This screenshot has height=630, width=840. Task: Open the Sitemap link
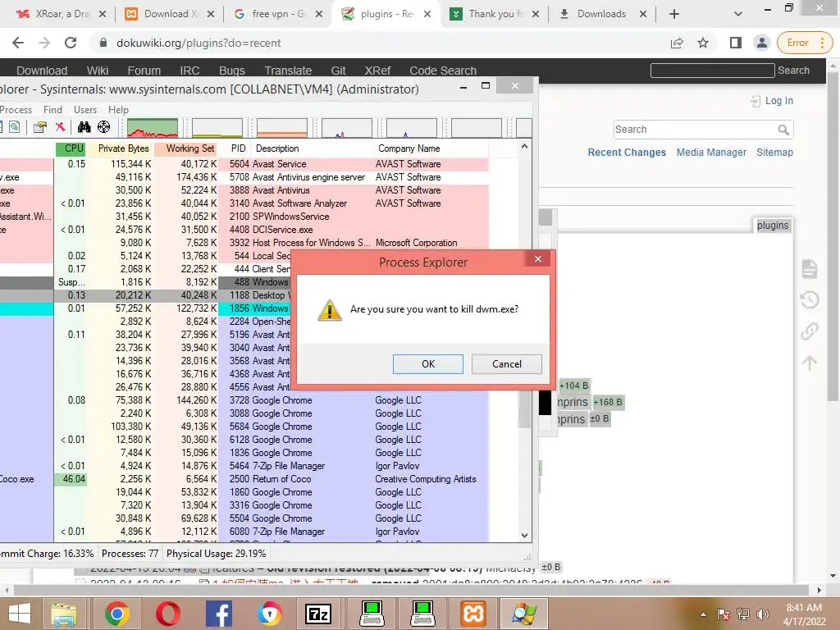[x=774, y=152]
